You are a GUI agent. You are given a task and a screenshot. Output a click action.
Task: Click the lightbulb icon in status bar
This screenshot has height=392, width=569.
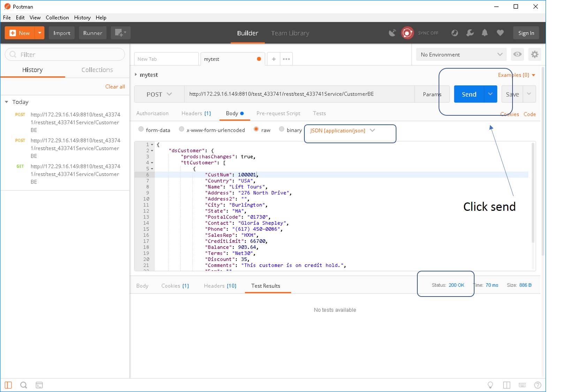pos(490,385)
